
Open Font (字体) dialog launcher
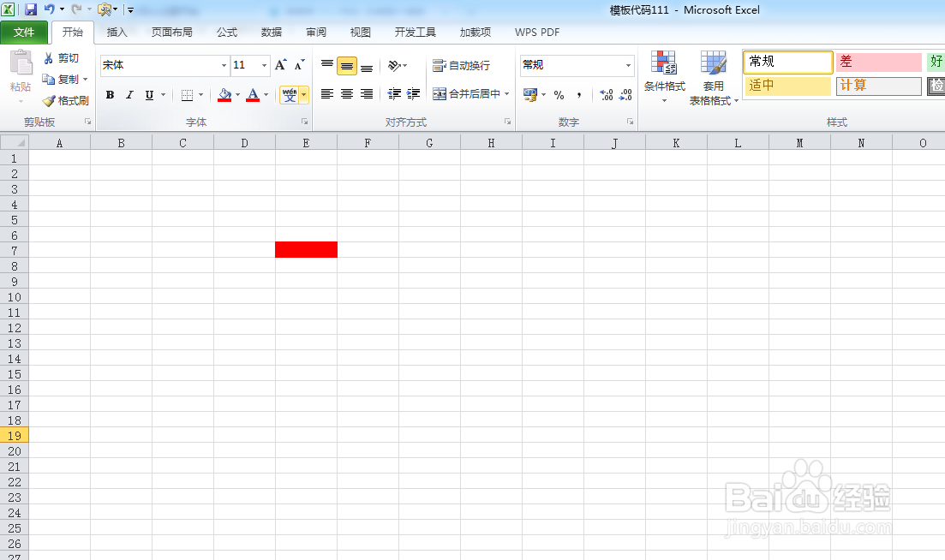coord(304,122)
